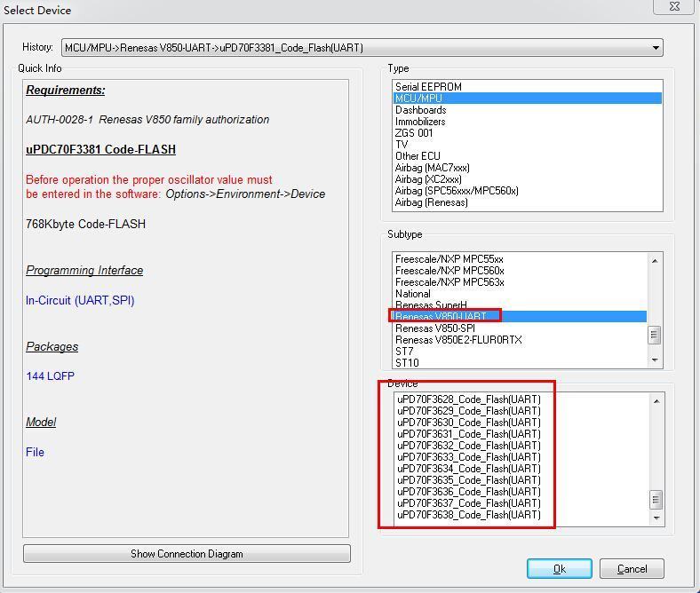
Task: Click In-Circuit (UART,SPI) text
Action: [80, 300]
